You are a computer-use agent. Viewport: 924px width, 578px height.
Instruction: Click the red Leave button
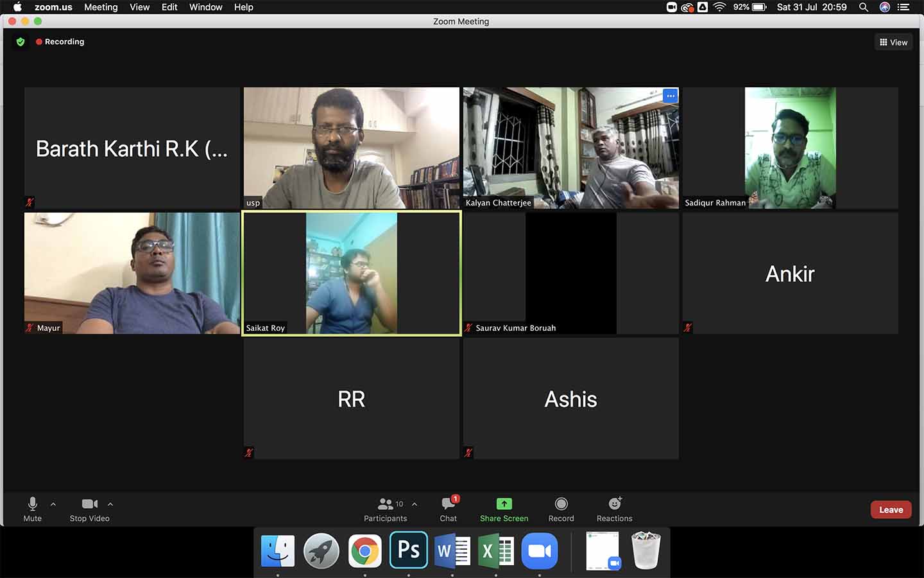point(891,510)
